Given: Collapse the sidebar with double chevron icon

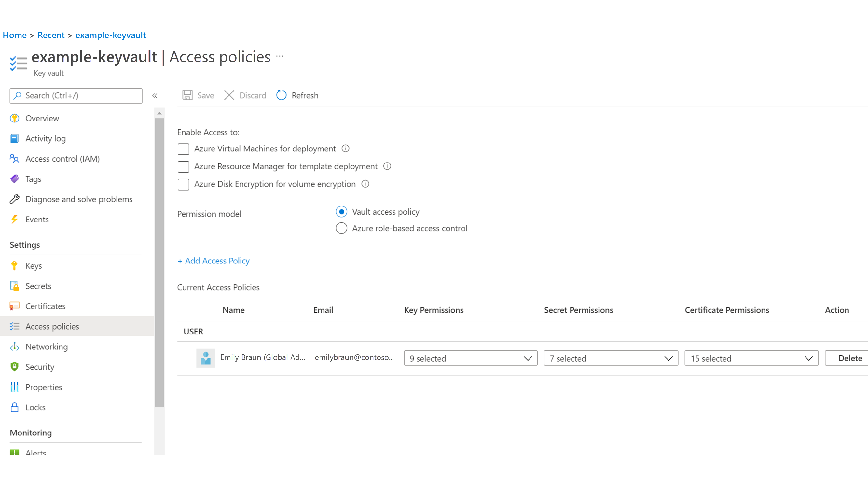Looking at the screenshot, I should [x=155, y=96].
